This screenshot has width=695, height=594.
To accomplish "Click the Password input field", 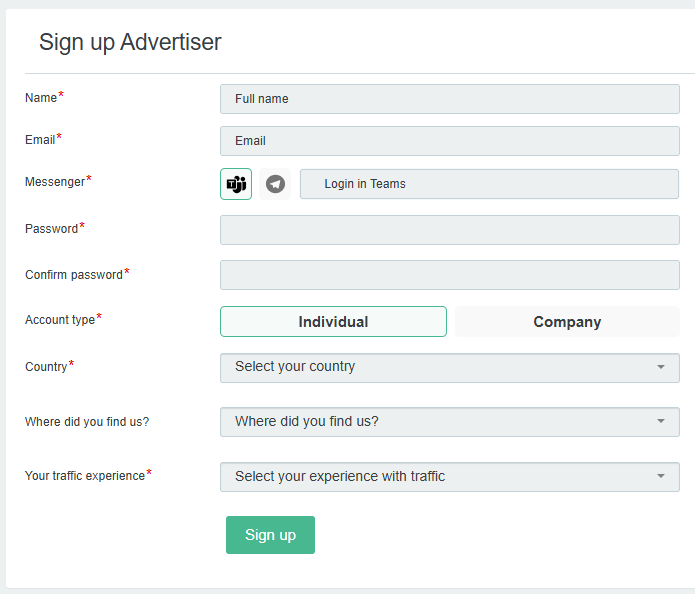I will point(449,230).
